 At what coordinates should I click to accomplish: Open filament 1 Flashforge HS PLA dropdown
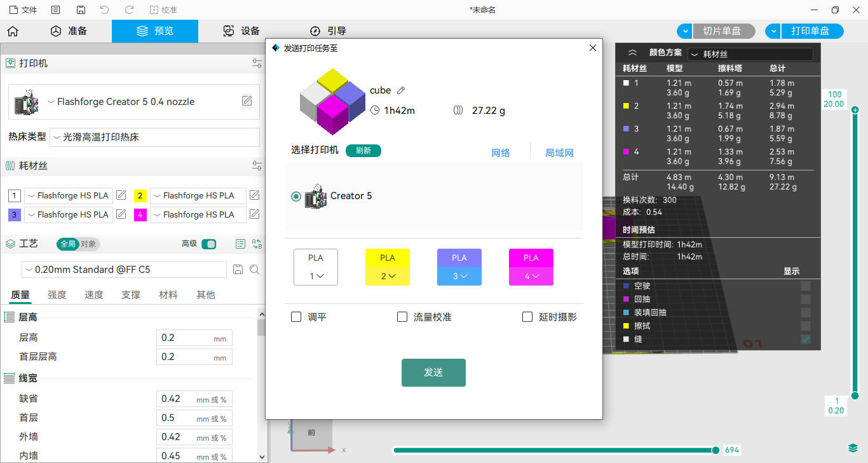(x=69, y=195)
